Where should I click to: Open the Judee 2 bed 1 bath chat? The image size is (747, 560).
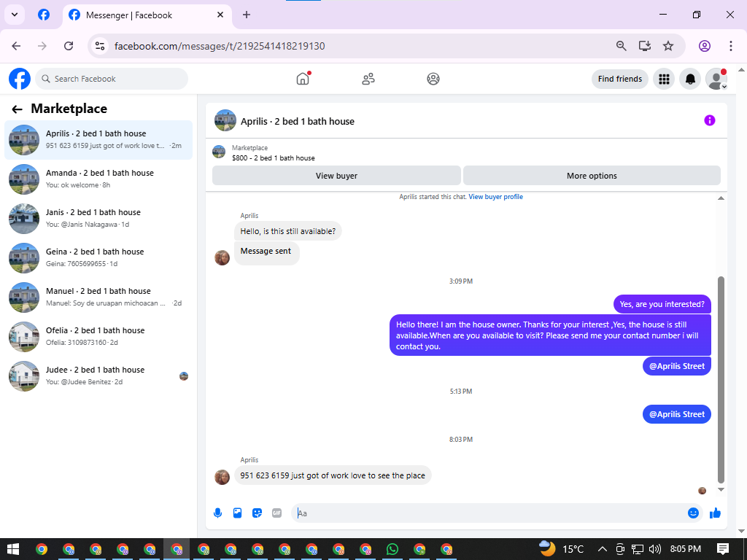(x=98, y=376)
